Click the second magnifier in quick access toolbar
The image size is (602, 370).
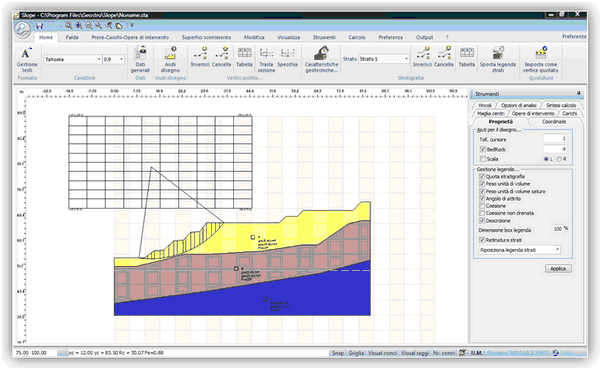pos(79,26)
